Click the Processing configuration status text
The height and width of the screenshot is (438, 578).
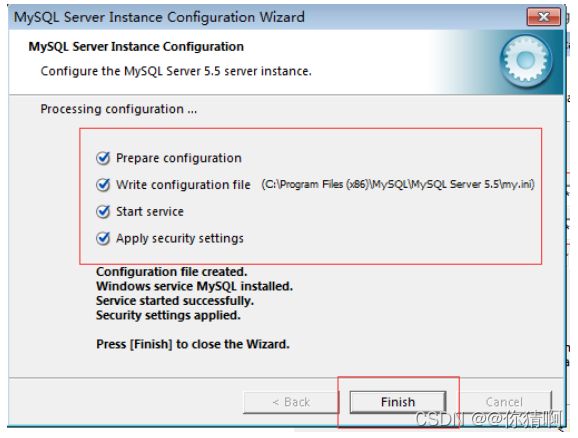119,109
